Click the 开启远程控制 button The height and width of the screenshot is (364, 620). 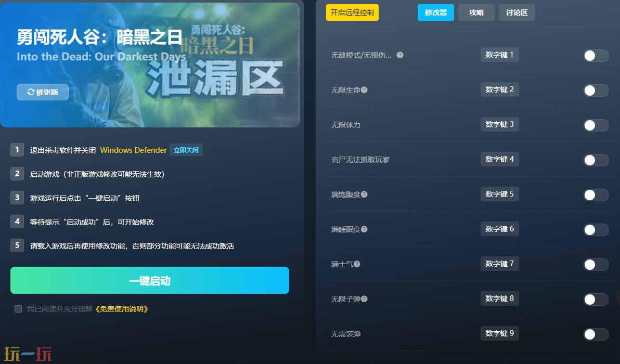(x=352, y=12)
